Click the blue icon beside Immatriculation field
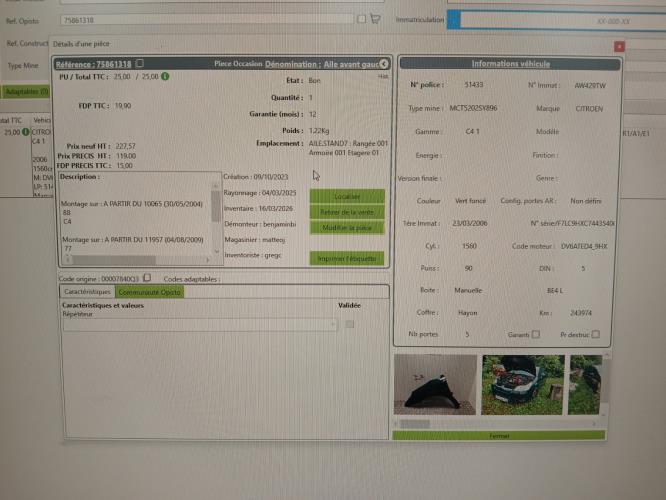 (453, 19)
